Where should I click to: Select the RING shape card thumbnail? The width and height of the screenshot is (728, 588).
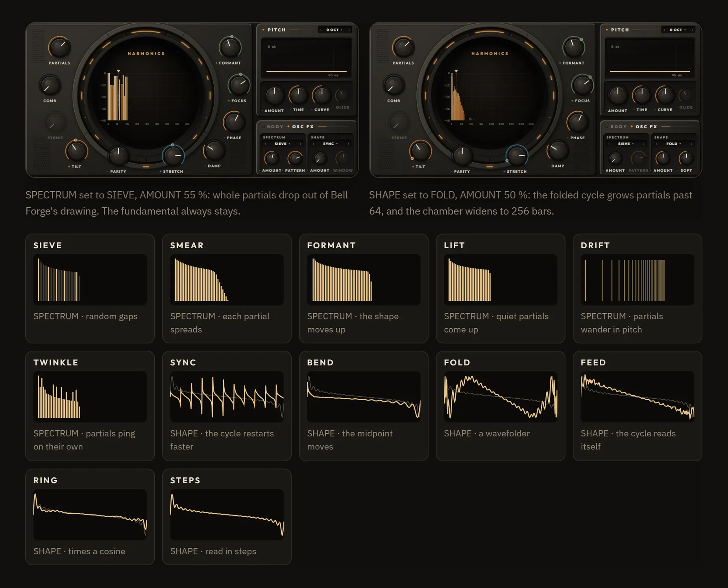(x=90, y=514)
